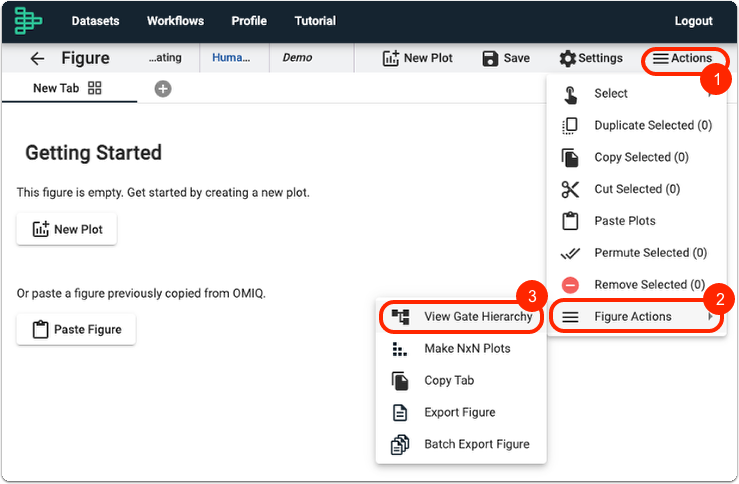Choose Cut Selected (0)
The width and height of the screenshot is (739, 484).
coord(637,189)
